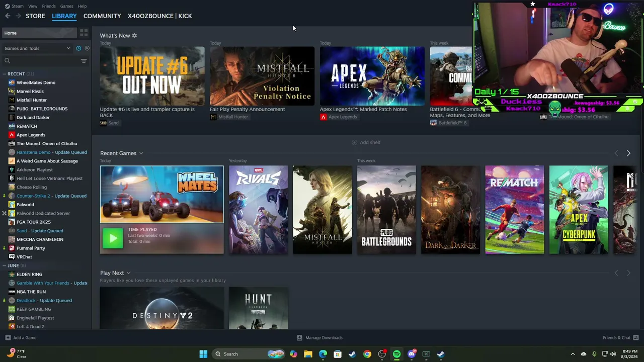Switch to the STORE tab
The image size is (644, 362).
click(35, 16)
